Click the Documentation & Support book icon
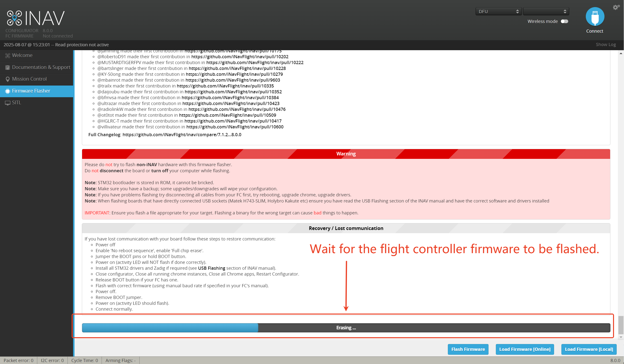624x364 pixels. pos(8,67)
